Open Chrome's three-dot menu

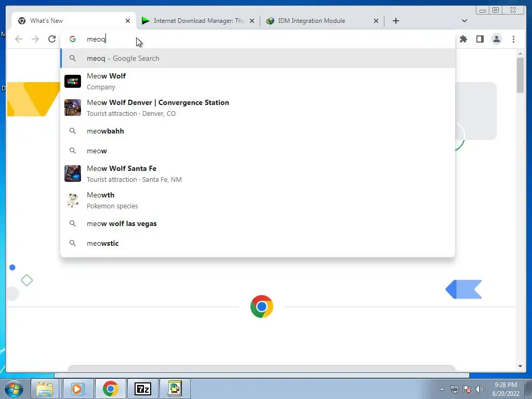point(513,39)
